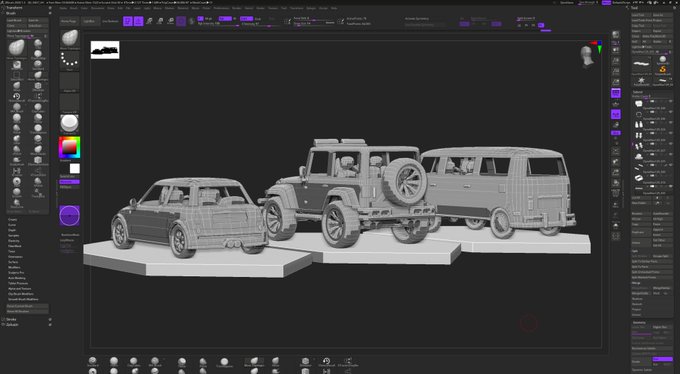Click the Gizmo 3D icon
The image size is (680, 374).
pyautogui.click(x=181, y=21)
